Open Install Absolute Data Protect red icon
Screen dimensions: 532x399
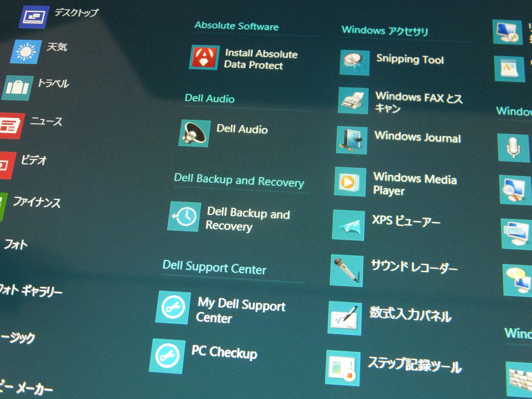pyautogui.click(x=204, y=57)
